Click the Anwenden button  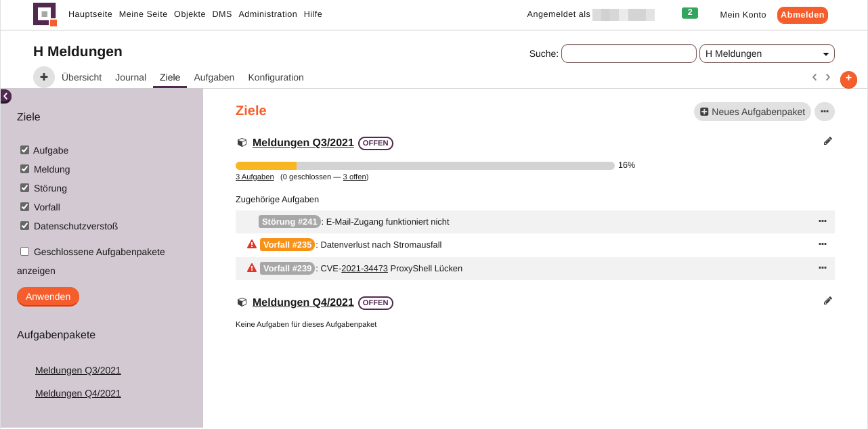[48, 296]
